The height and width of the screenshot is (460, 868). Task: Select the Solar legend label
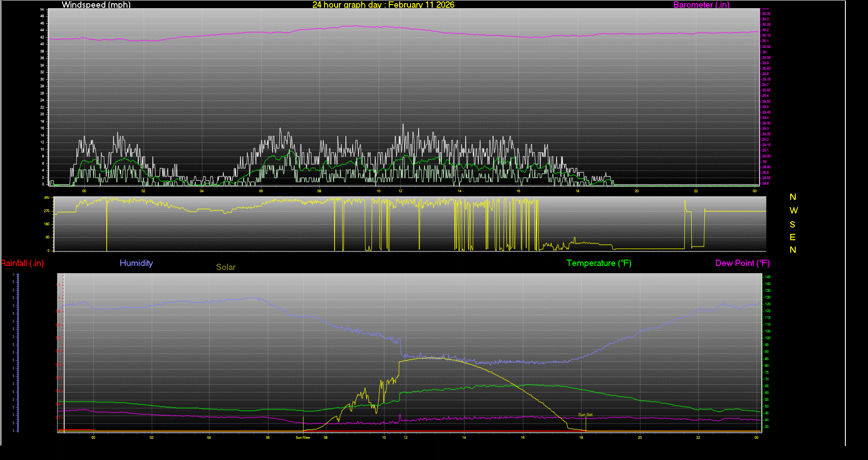click(226, 267)
